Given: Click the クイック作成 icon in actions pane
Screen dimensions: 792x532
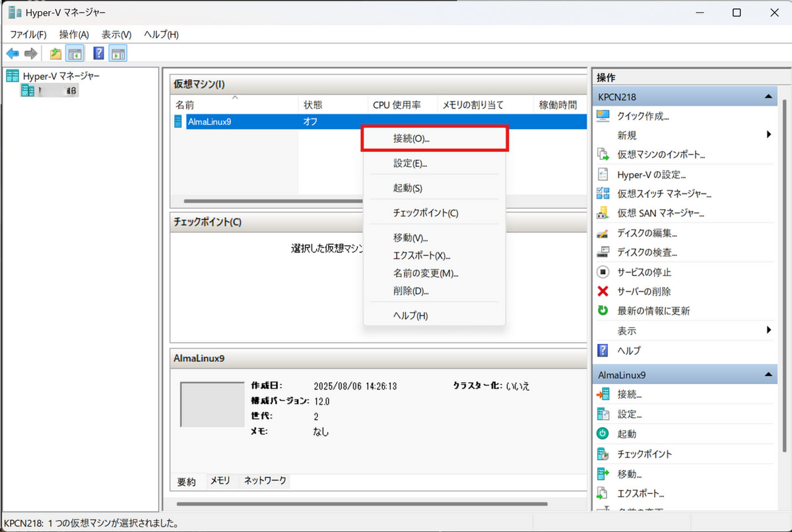Looking at the screenshot, I should click(603, 116).
